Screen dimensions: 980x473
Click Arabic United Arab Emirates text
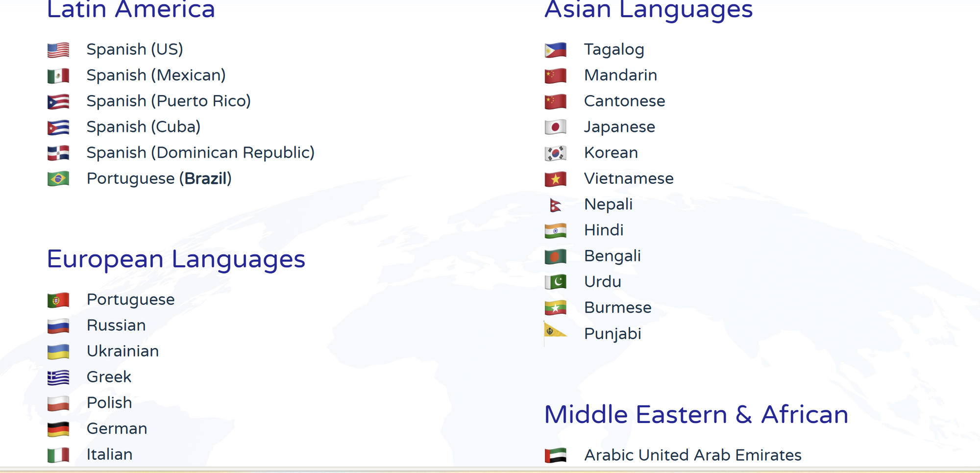[x=693, y=455]
